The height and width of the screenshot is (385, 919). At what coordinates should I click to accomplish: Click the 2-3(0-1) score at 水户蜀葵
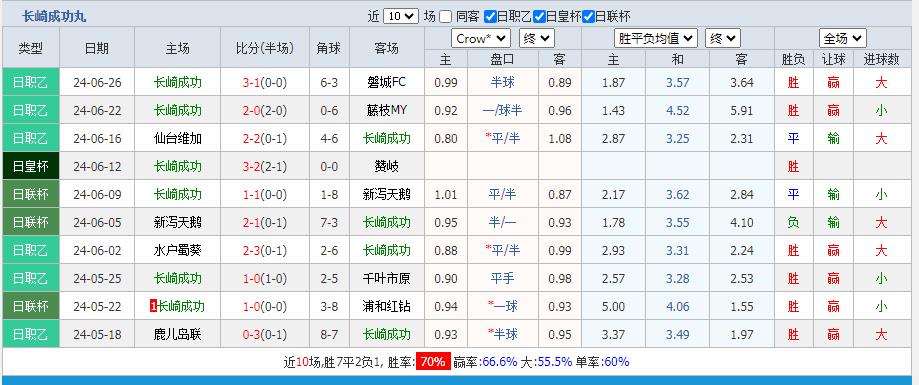click(265, 250)
